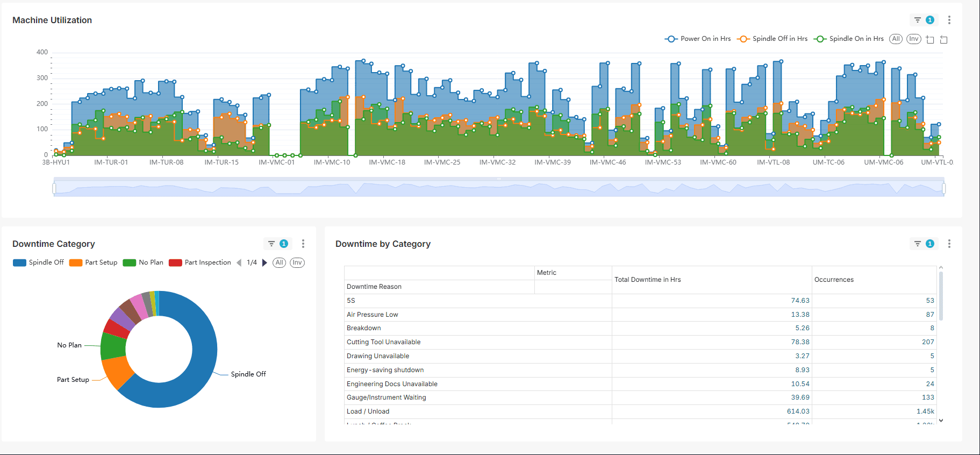Screen dimensions: 980x455
Task: Open the Downtime Category three-dot menu
Action: 303,244
